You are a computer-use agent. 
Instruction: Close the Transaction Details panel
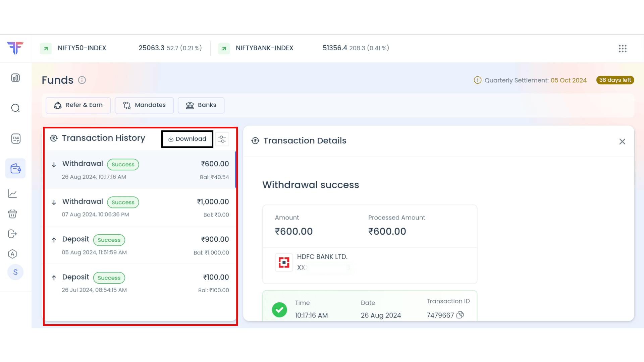click(622, 142)
